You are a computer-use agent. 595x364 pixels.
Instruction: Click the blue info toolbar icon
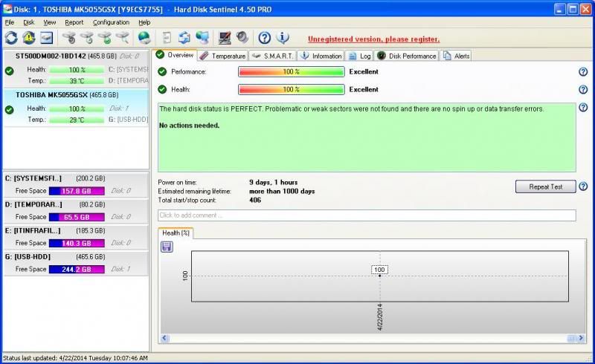[x=283, y=38]
